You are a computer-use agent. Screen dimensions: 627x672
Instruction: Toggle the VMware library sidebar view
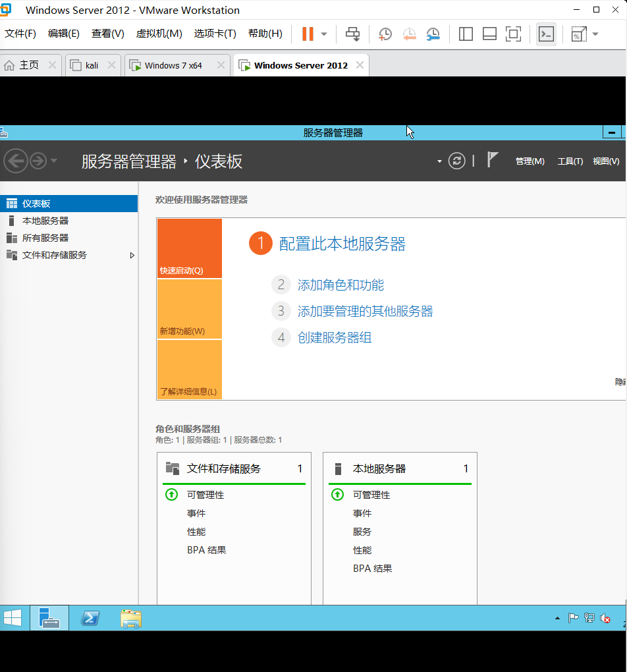(466, 34)
